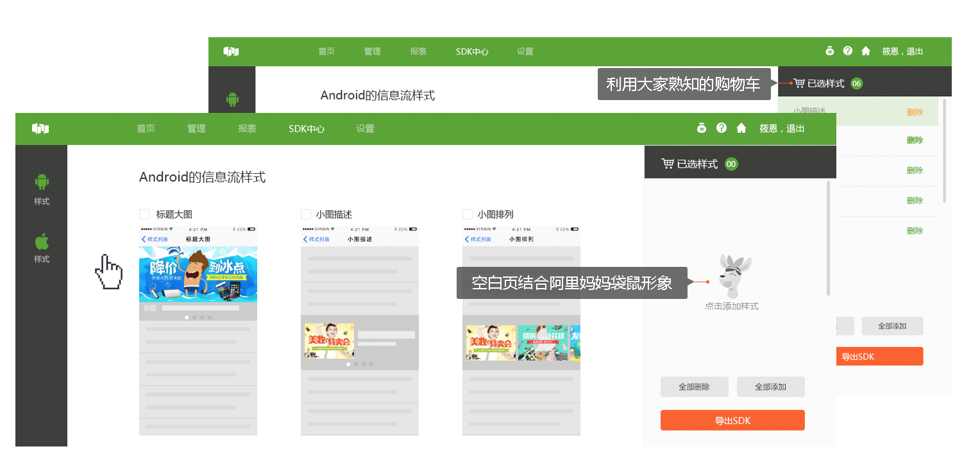
Task: Tick the 小图排列 style checkbox
Action: click(468, 214)
